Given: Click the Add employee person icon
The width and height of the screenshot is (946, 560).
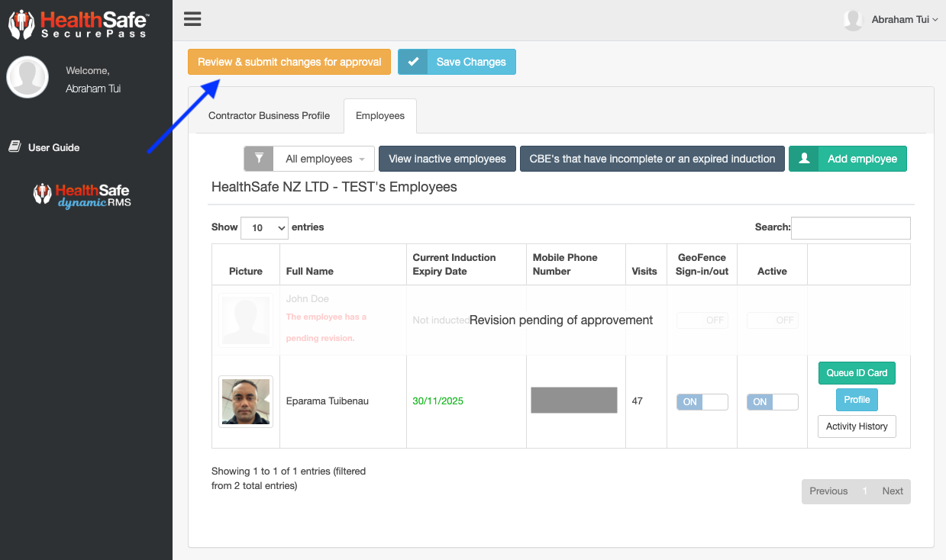Looking at the screenshot, I should click(x=803, y=159).
